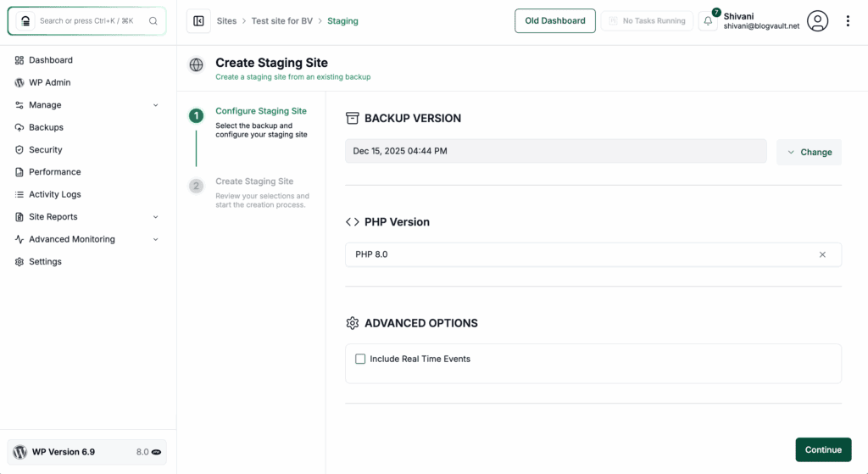
Task: Open Security menu item
Action: point(46,149)
